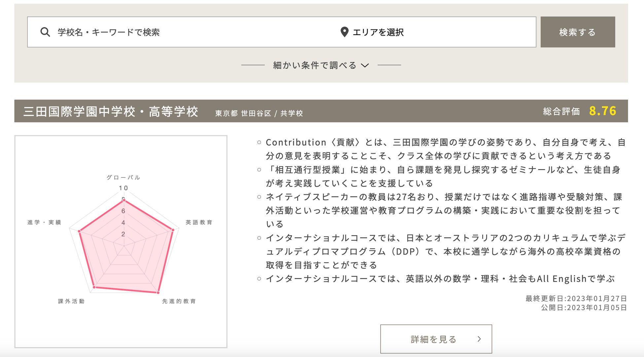Expand the 細かい条件で調べる section
The height and width of the screenshot is (357, 644).
point(315,65)
